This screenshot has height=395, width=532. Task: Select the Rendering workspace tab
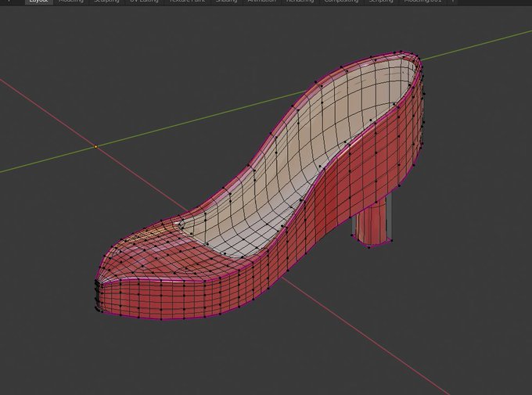coord(300,2)
